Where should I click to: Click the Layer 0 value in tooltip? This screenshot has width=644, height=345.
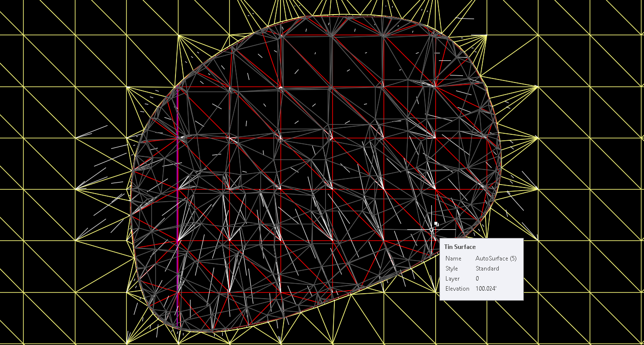(x=478, y=278)
